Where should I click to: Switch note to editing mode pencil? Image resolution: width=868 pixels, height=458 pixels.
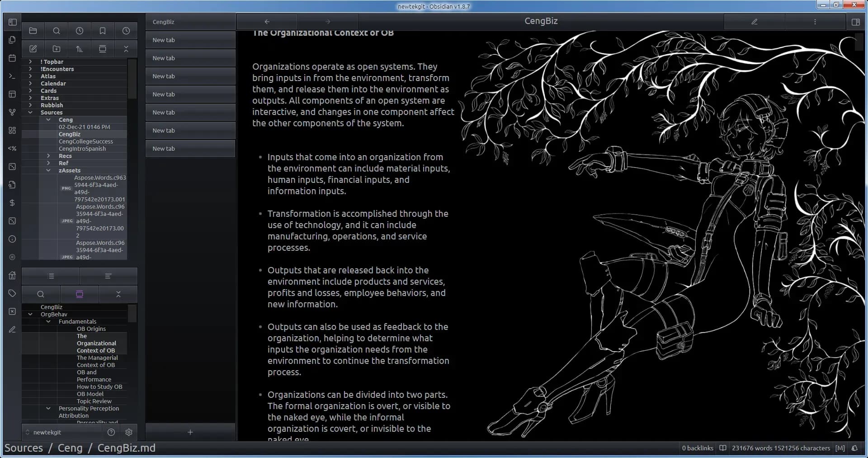click(x=754, y=22)
